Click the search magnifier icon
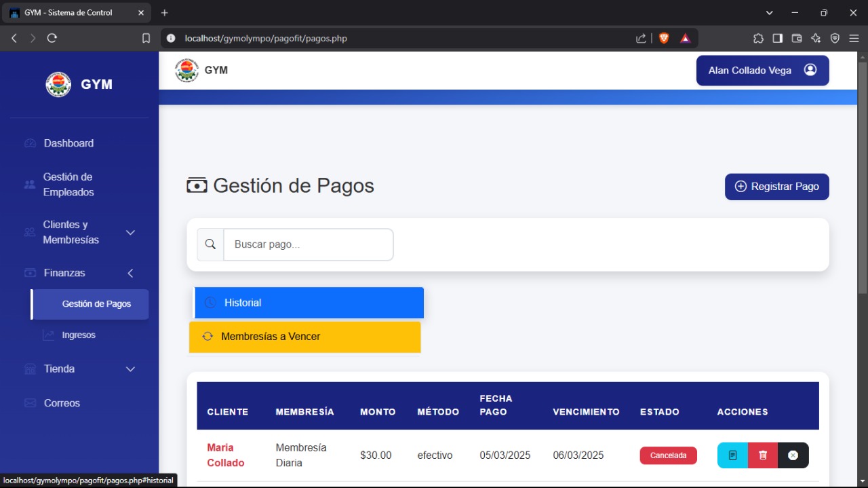 point(210,244)
